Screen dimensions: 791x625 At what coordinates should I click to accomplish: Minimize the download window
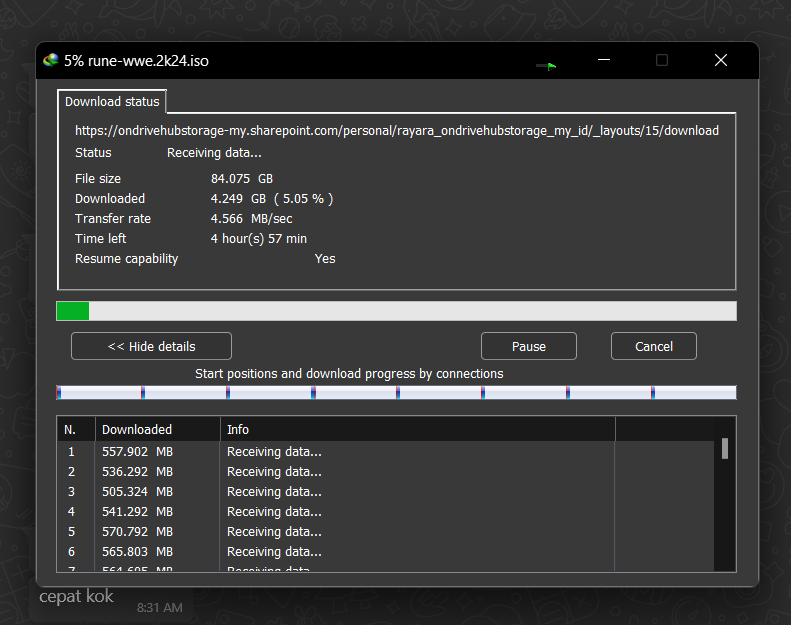coord(603,60)
